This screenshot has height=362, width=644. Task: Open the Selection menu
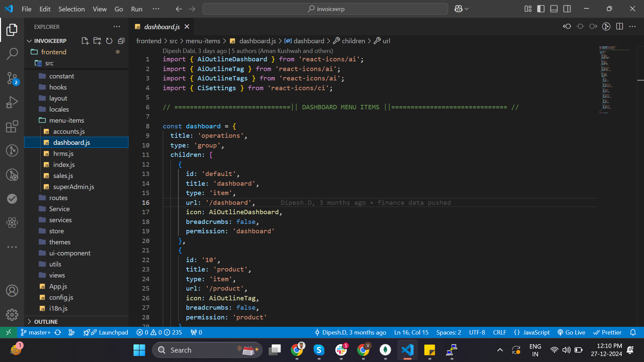pyautogui.click(x=71, y=9)
